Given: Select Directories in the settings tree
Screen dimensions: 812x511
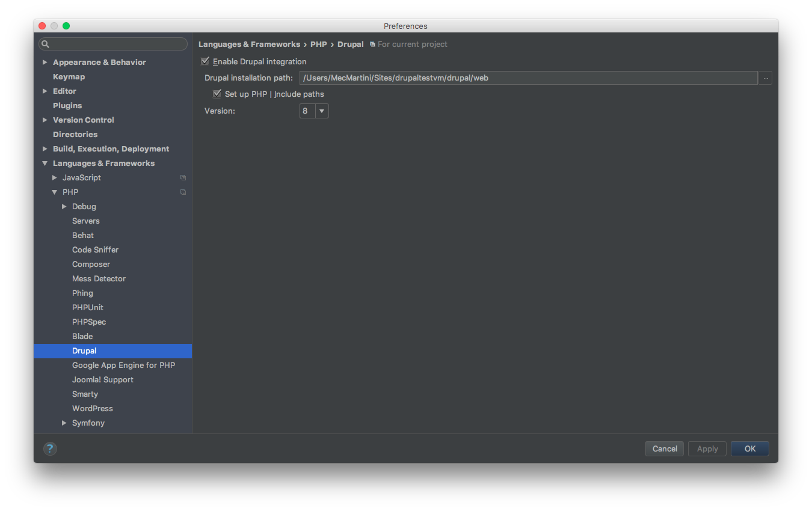Looking at the screenshot, I should coord(75,135).
